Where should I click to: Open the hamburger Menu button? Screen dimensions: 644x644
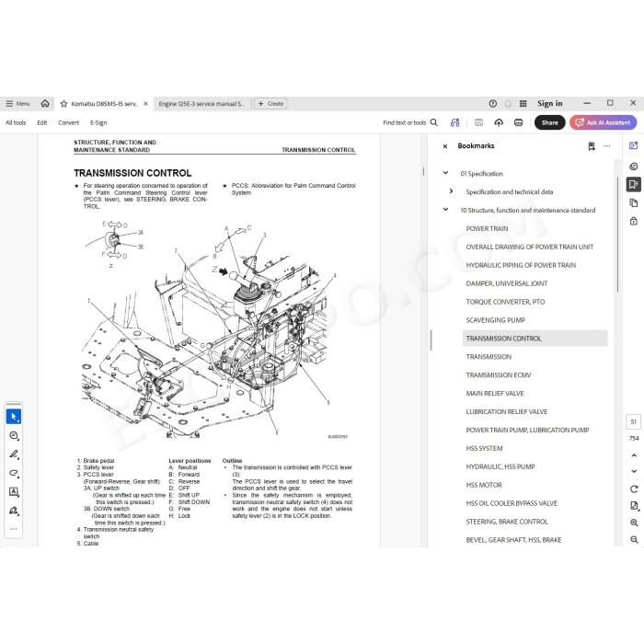17,104
